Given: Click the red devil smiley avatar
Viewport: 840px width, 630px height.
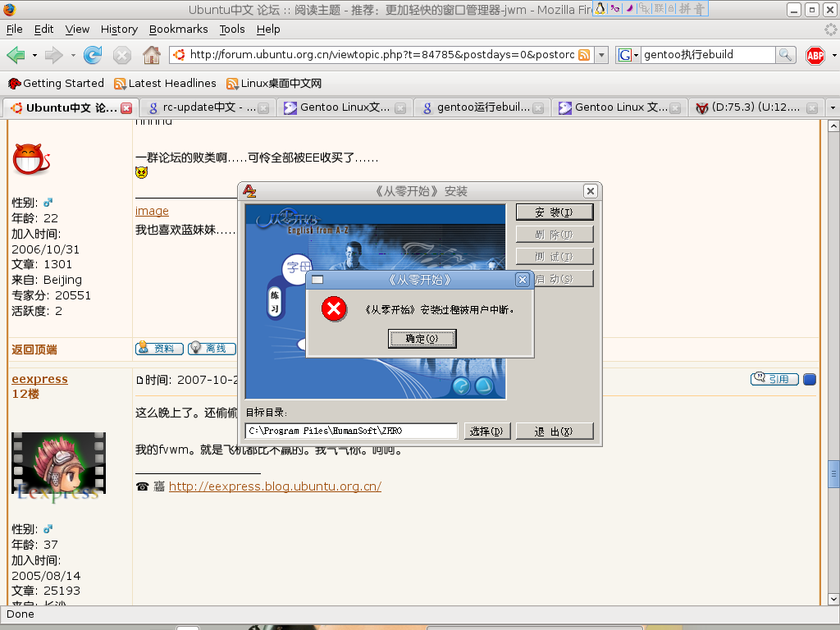Looking at the screenshot, I should [x=31, y=159].
